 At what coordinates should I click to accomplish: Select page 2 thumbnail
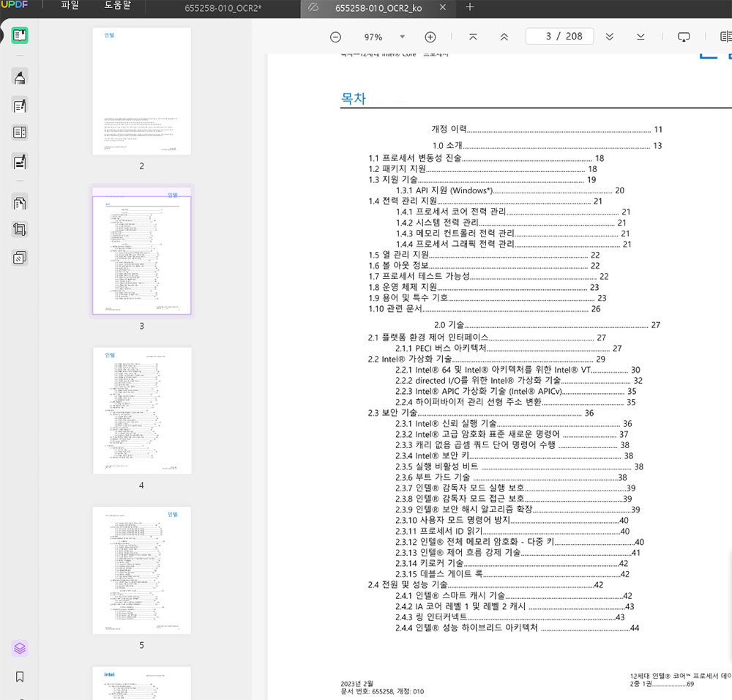coord(141,91)
